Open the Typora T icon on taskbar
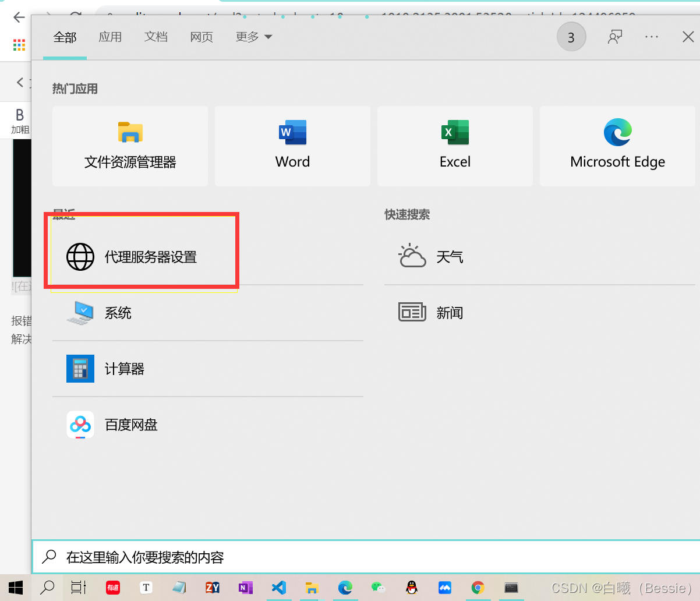Image resolution: width=700 pixels, height=601 pixels. pyautogui.click(x=146, y=588)
